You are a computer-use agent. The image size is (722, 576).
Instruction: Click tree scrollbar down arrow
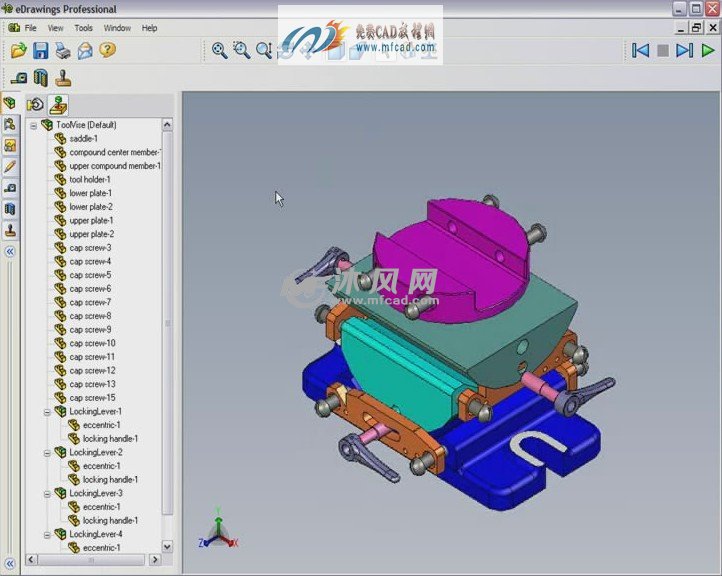point(167,547)
